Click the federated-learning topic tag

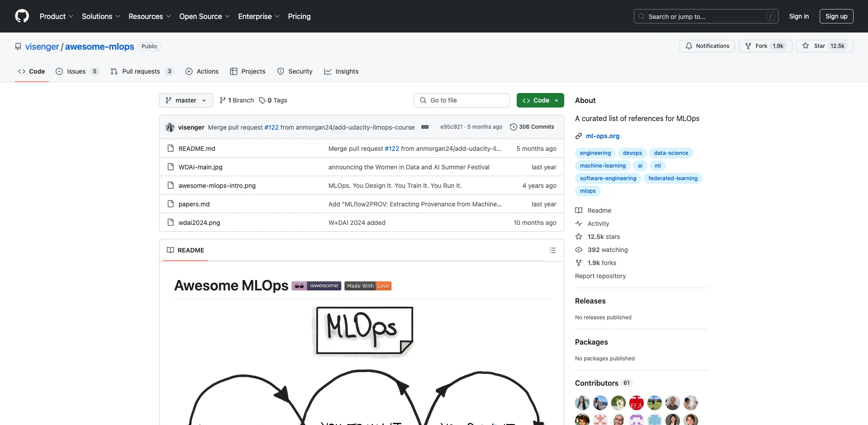click(673, 178)
